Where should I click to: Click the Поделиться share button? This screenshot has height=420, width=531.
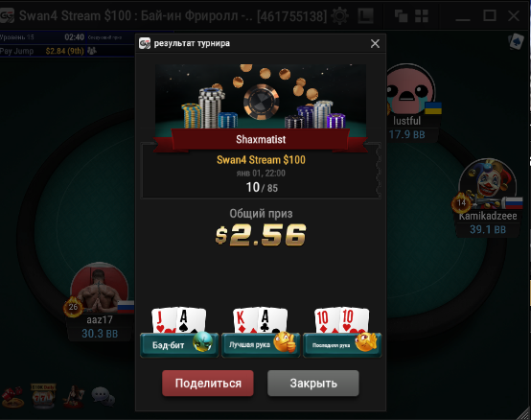(208, 383)
